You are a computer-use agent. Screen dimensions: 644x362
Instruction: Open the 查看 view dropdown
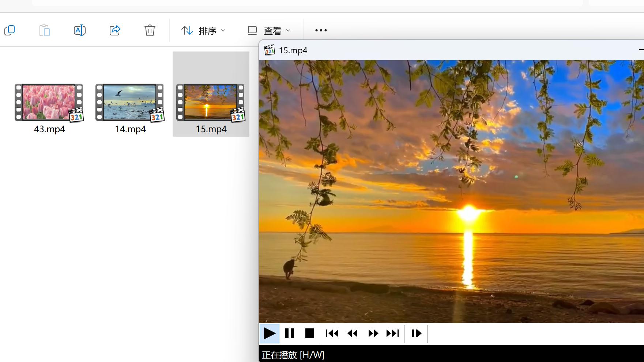269,31
